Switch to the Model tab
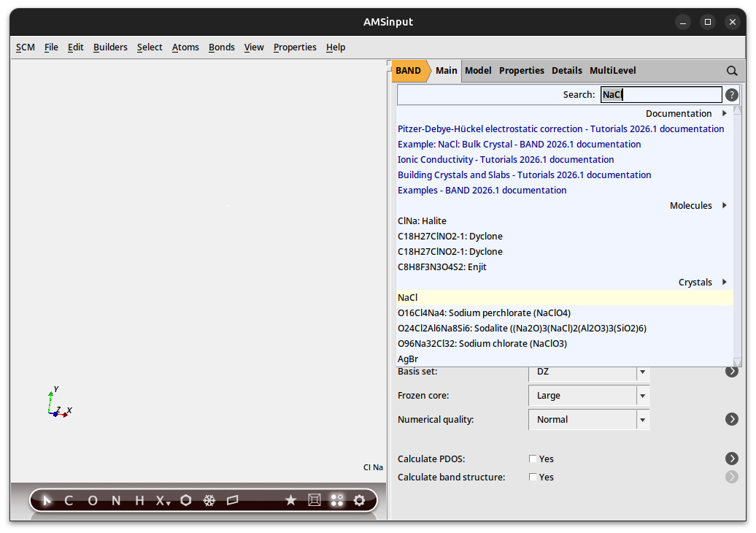This screenshot has height=533, width=756. click(x=478, y=70)
